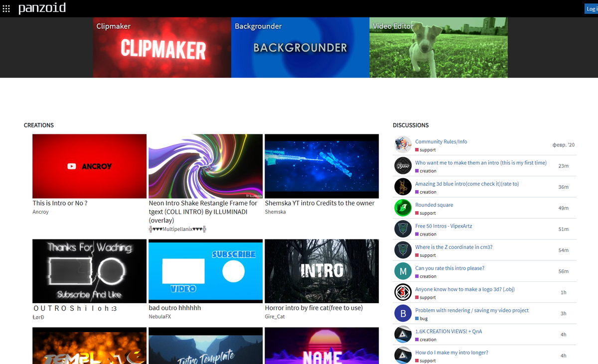The image size is (598, 364).
Task: Open author Shemska's profile
Action: [275, 212]
